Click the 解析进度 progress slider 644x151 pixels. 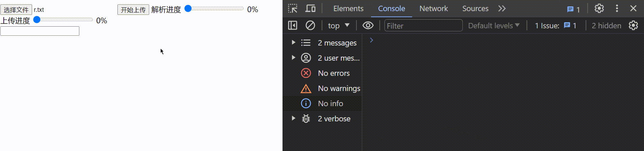click(x=216, y=9)
